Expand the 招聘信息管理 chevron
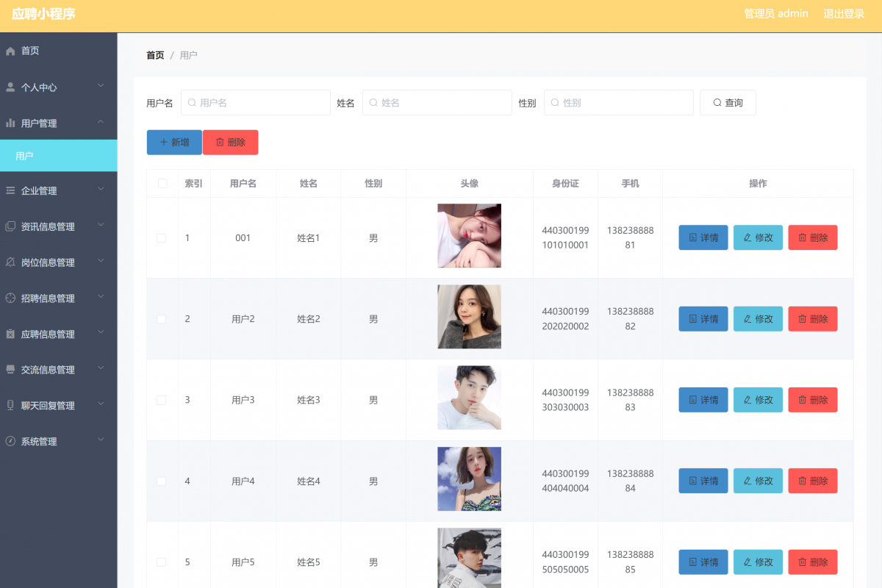Viewport: 882px width, 588px height. [x=101, y=297]
